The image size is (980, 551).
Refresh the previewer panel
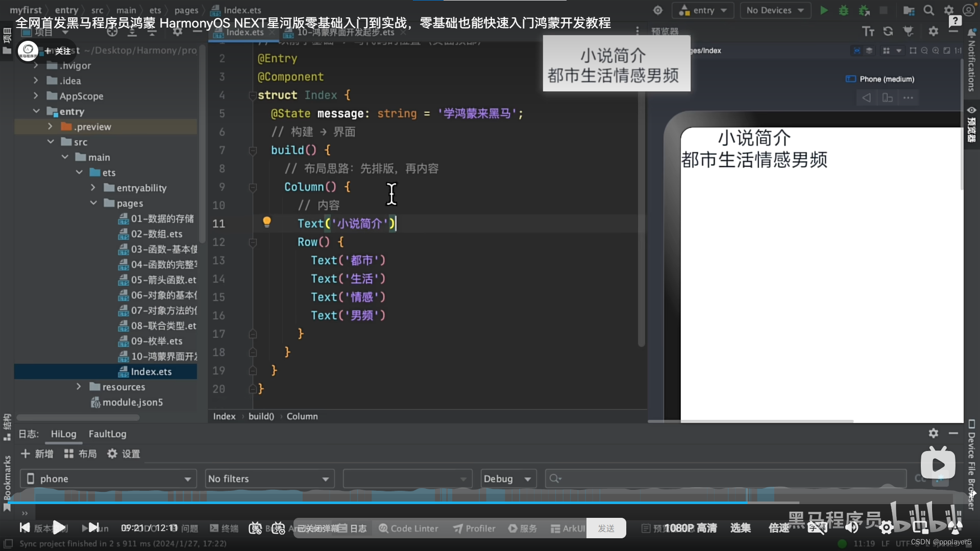click(x=888, y=32)
